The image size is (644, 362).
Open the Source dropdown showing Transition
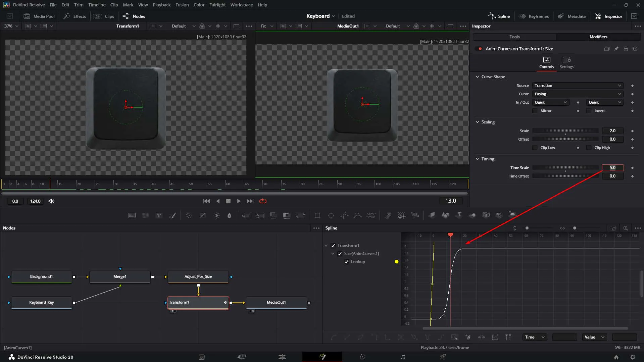[x=578, y=86]
